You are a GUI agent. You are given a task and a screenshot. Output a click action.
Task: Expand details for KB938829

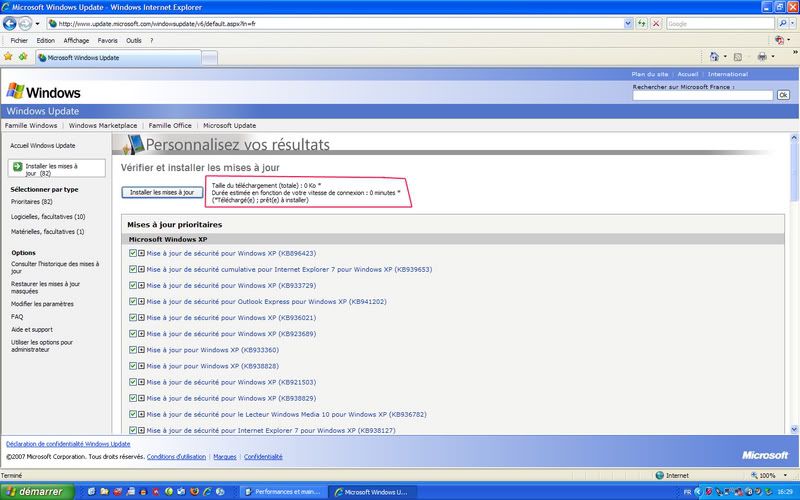click(x=141, y=398)
